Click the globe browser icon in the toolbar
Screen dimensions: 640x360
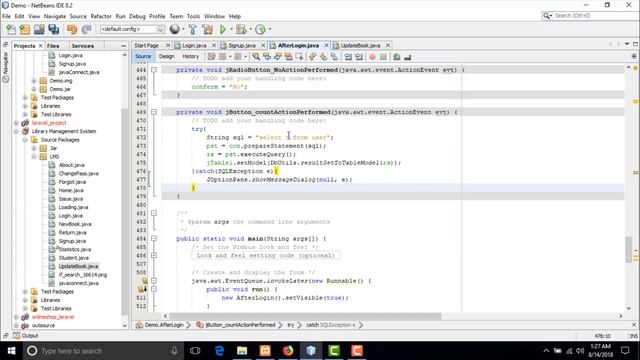175,29
